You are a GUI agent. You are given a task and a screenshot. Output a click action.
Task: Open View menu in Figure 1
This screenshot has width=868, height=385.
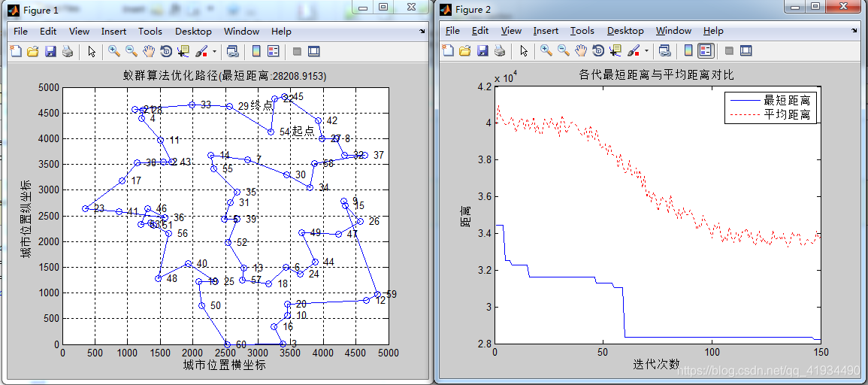[x=79, y=32]
